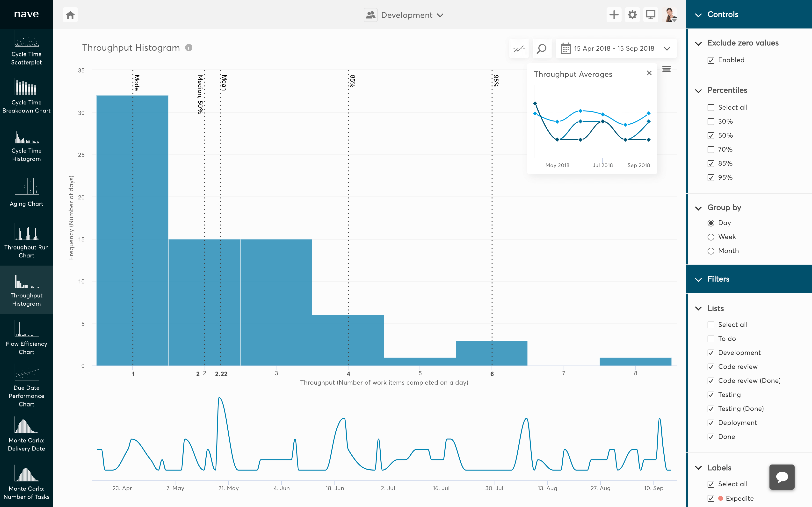
Task: Click the tallest histogram bar at throughput 1
Action: coord(132,231)
